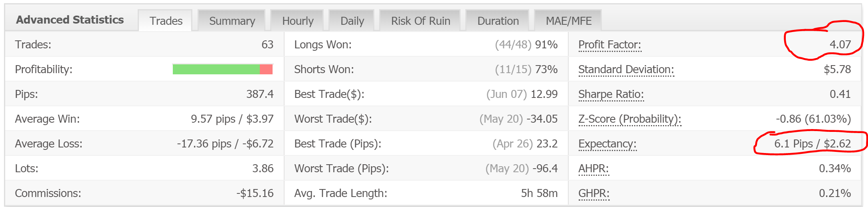
Task: Open the Risk Of Ruin tab
Action: click(421, 21)
